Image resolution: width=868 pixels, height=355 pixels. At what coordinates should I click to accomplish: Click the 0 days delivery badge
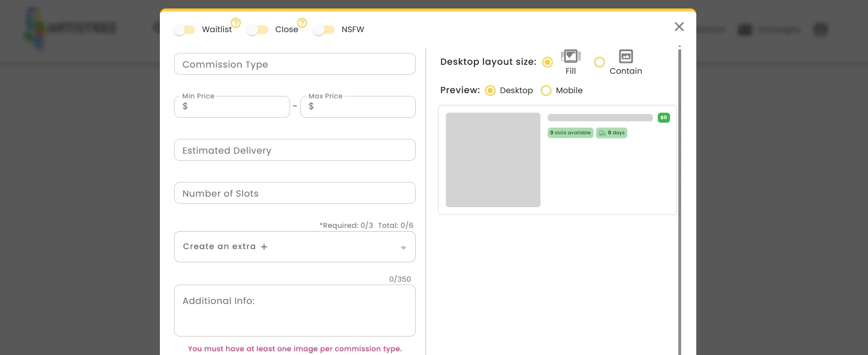(612, 133)
